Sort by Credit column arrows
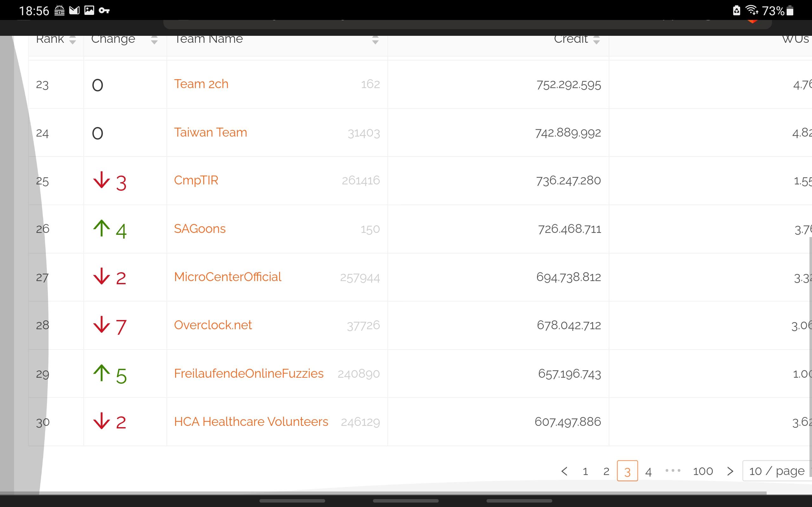Image resolution: width=812 pixels, height=507 pixels. point(596,40)
